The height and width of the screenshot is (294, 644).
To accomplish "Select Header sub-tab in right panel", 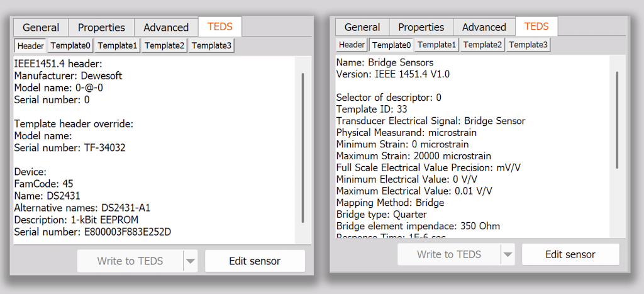I will click(x=352, y=45).
